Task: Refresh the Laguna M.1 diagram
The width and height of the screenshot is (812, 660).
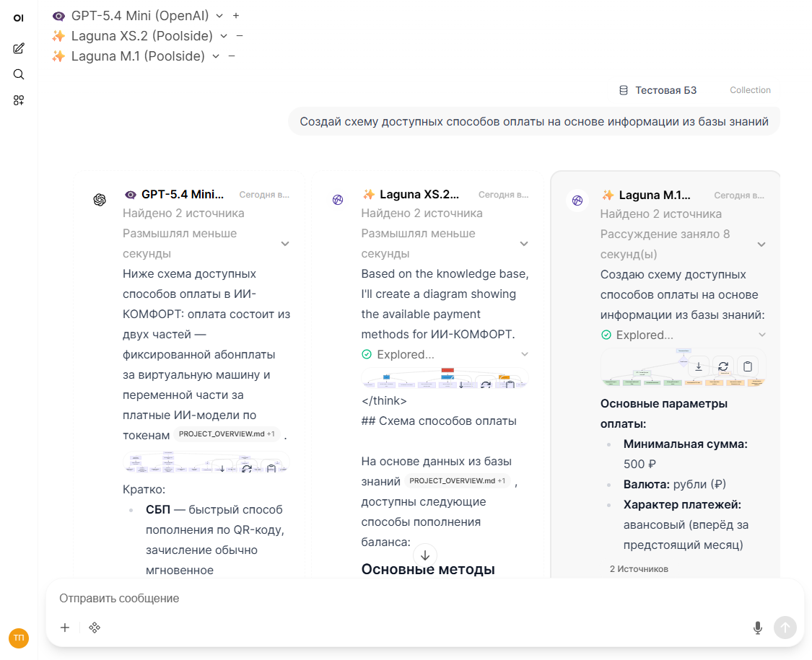Action: pyautogui.click(x=723, y=366)
